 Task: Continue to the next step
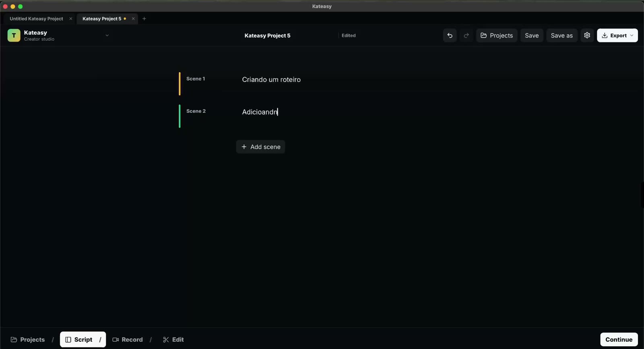coord(619,340)
